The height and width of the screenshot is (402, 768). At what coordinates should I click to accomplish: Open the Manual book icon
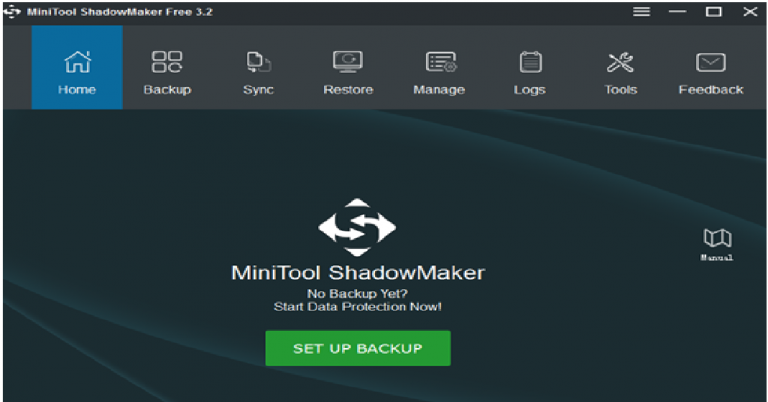click(x=717, y=244)
